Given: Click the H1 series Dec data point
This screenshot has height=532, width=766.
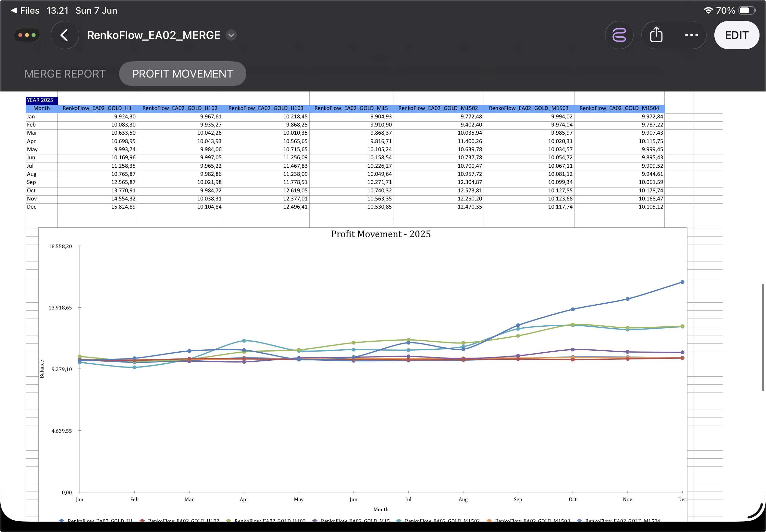Looking at the screenshot, I should tap(682, 282).
